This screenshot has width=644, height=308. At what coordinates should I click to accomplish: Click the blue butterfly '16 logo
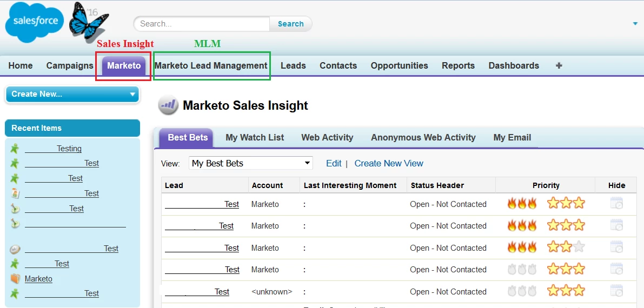[x=88, y=24]
